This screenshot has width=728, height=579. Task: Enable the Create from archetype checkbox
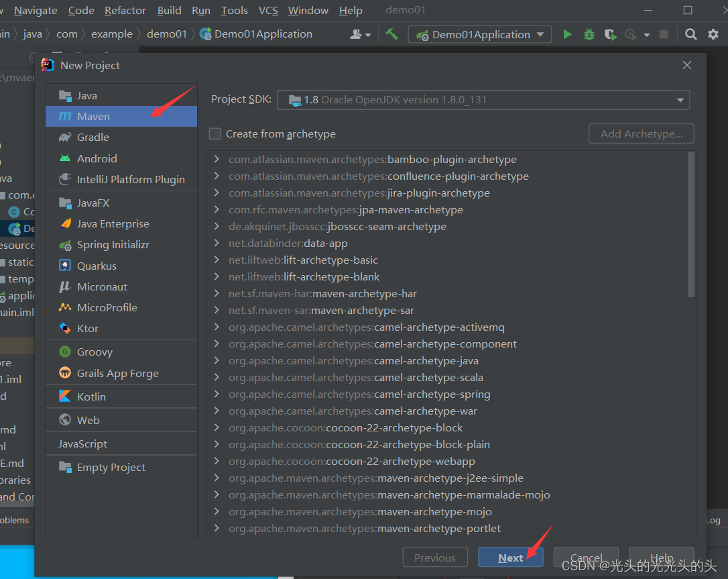click(x=215, y=134)
